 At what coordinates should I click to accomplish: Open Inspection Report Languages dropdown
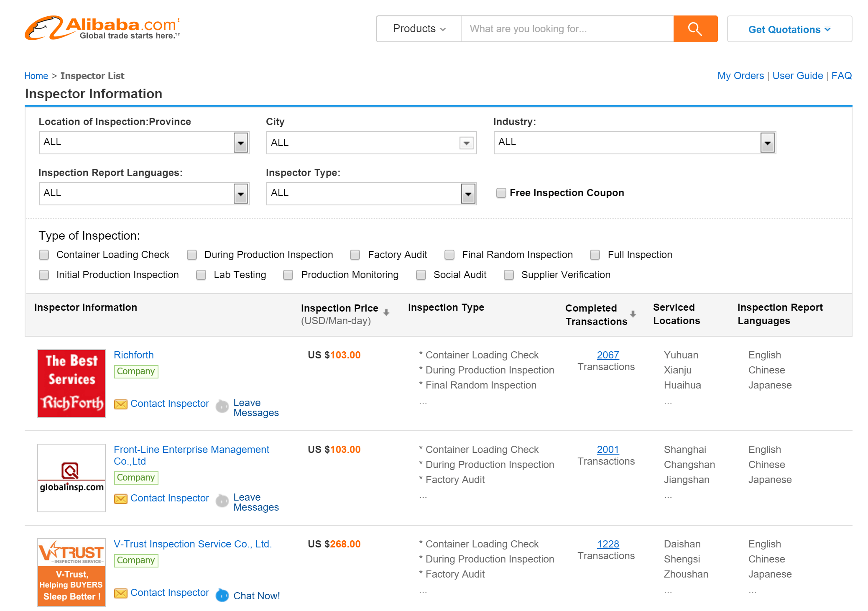[x=144, y=194]
